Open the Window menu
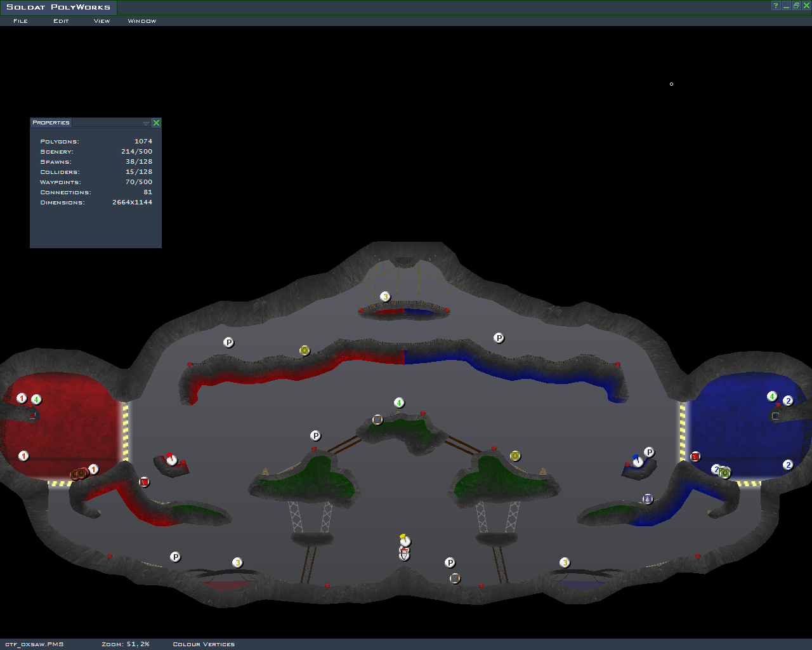The width and height of the screenshot is (812, 650). [x=141, y=21]
